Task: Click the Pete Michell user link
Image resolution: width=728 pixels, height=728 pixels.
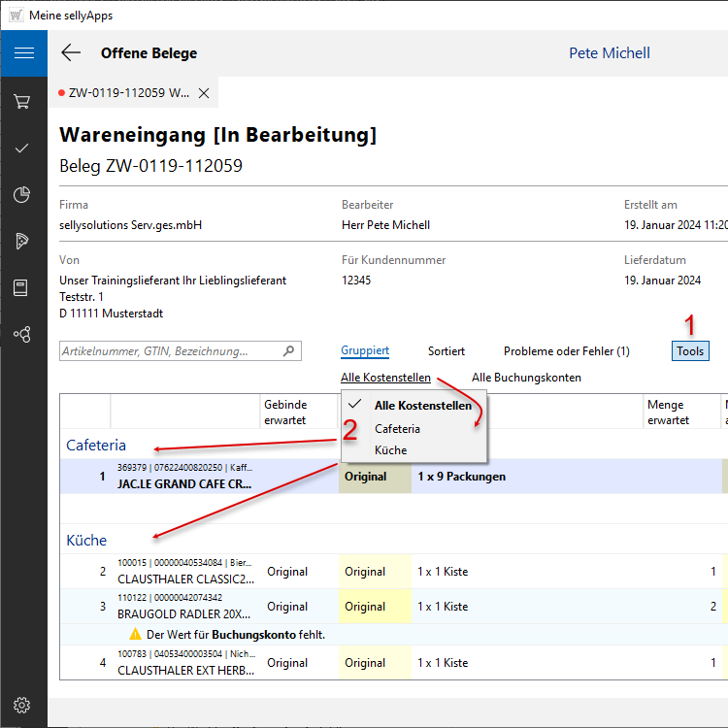Action: coord(609,53)
